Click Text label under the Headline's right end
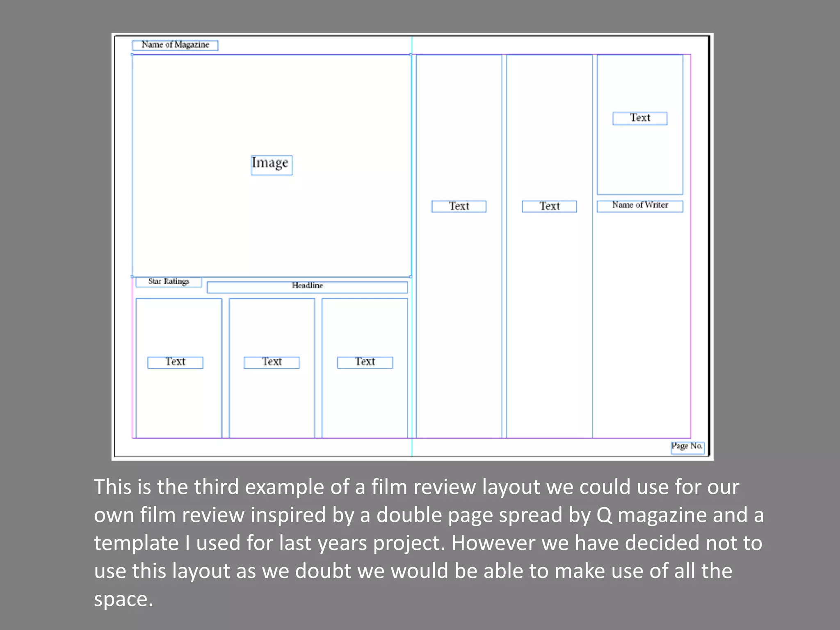 tap(365, 362)
